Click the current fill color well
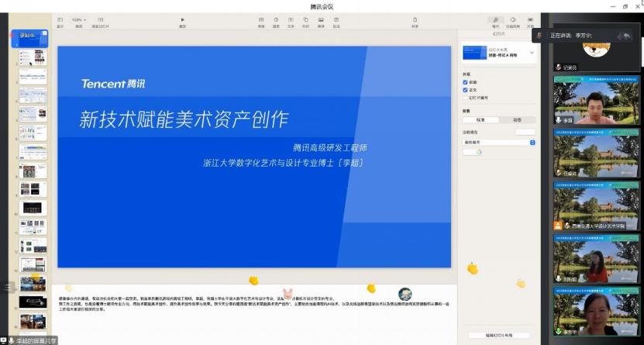The height and width of the screenshot is (345, 644). tap(525, 133)
